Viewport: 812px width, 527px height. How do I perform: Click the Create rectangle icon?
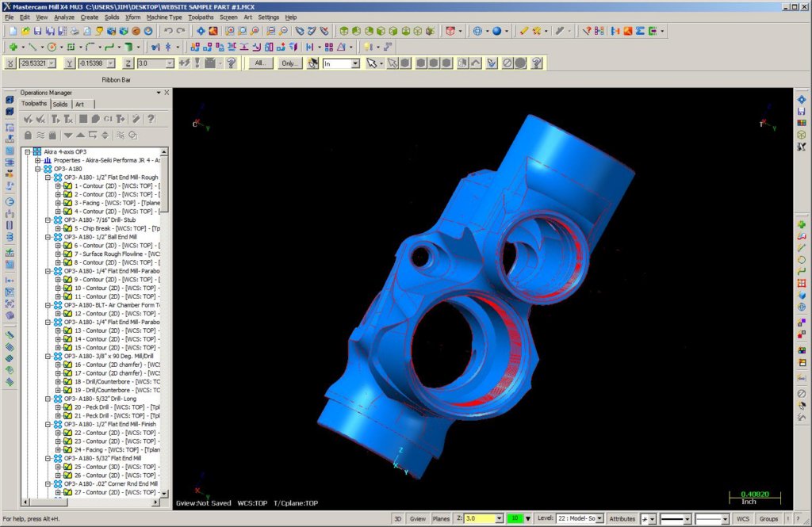coord(71,47)
